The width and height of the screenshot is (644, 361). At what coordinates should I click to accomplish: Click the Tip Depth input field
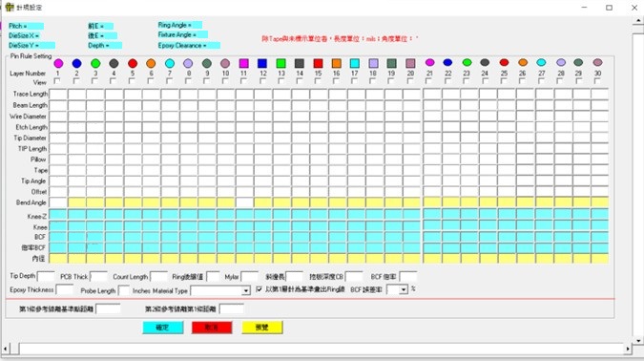tap(46, 276)
